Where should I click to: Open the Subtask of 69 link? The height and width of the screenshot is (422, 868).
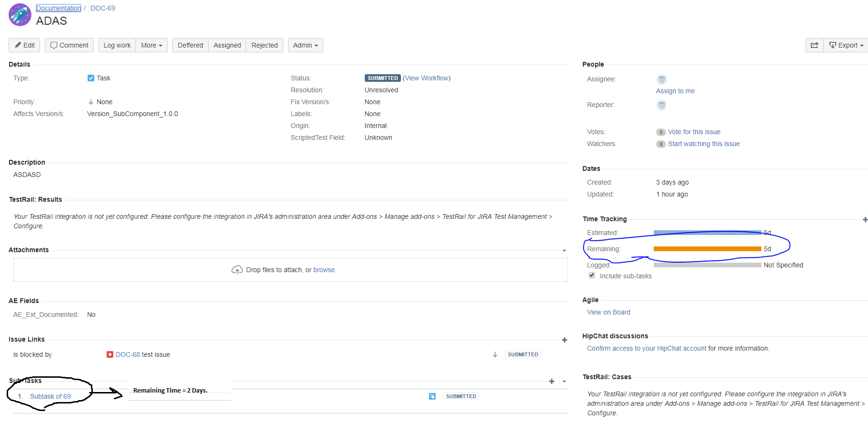coord(50,396)
